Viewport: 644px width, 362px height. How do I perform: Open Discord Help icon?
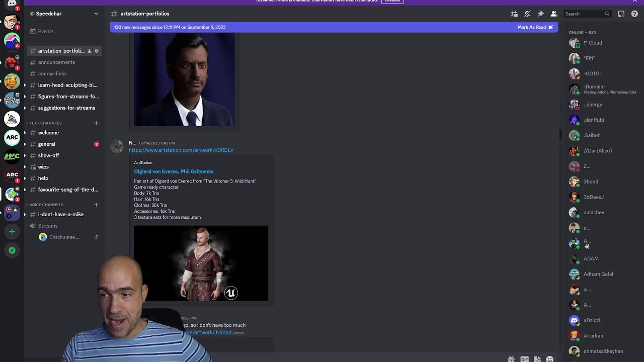coord(634,14)
